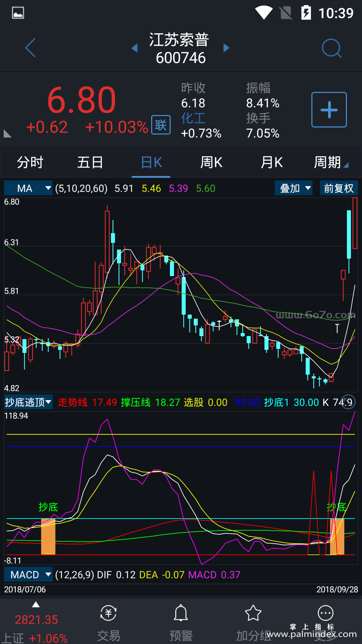
Task: Select the 日K tab
Action: (x=152, y=162)
